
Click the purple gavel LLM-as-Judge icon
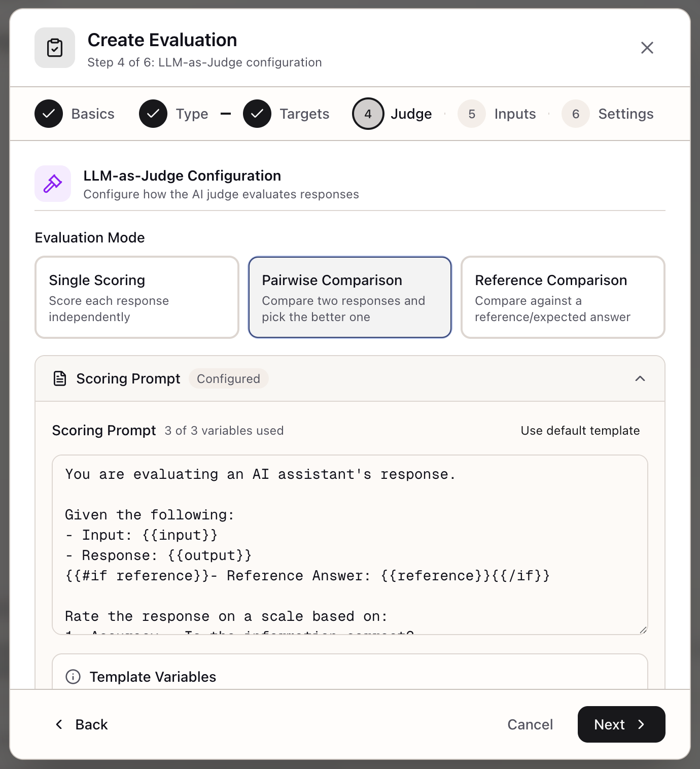point(53,184)
